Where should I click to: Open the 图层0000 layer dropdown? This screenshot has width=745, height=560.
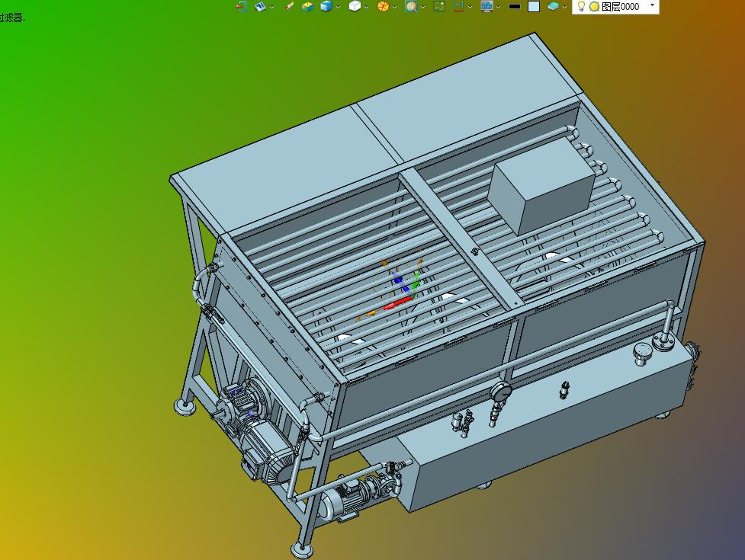tap(652, 6)
